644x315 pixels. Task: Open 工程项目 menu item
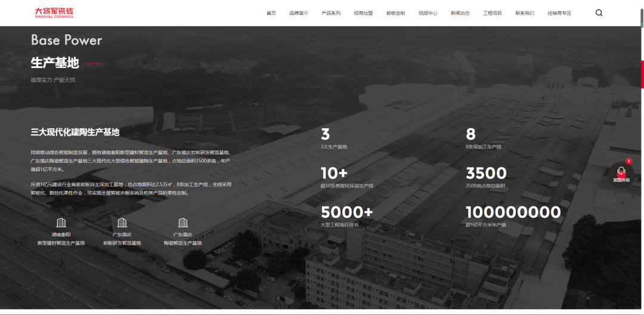(x=493, y=13)
